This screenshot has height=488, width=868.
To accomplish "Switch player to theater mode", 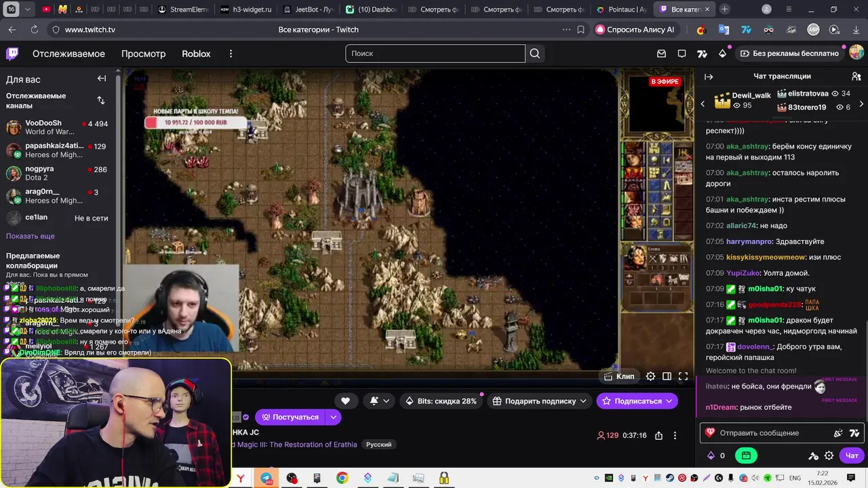I will tap(667, 376).
